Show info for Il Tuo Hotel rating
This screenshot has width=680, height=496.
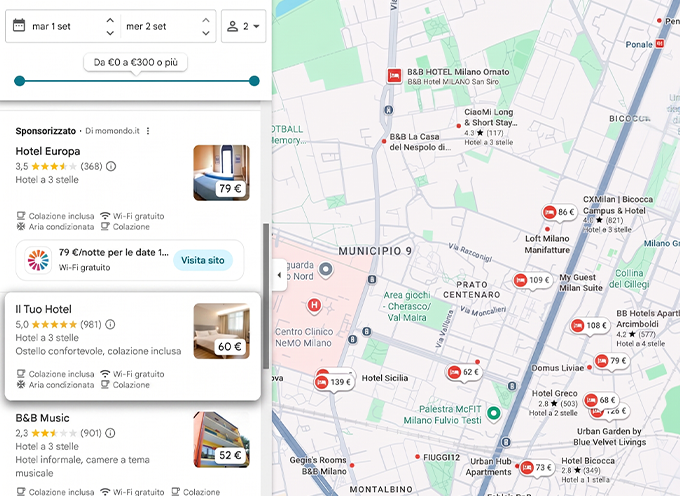pos(110,324)
